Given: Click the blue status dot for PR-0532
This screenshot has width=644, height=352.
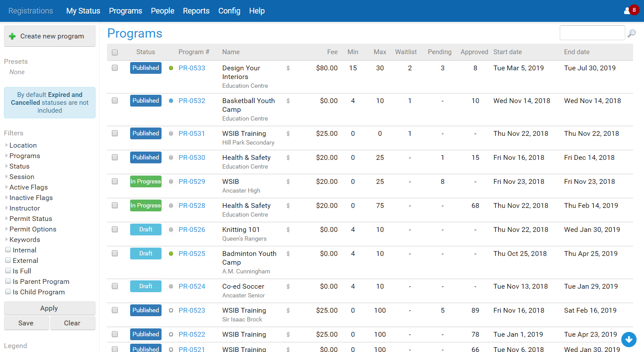Looking at the screenshot, I should (x=171, y=101).
